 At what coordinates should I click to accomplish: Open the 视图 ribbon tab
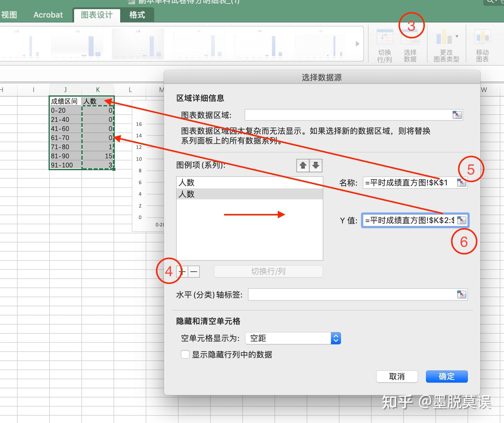9,15
